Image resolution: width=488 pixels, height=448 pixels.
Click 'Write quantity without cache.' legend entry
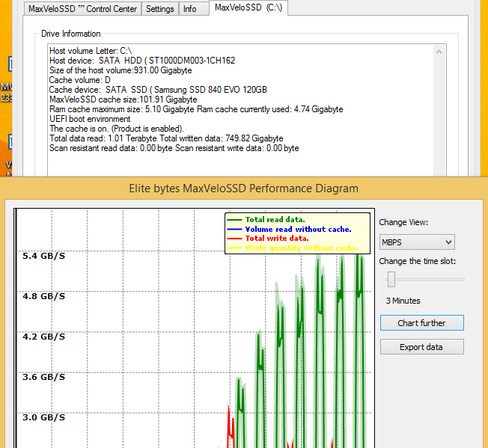coord(293,248)
